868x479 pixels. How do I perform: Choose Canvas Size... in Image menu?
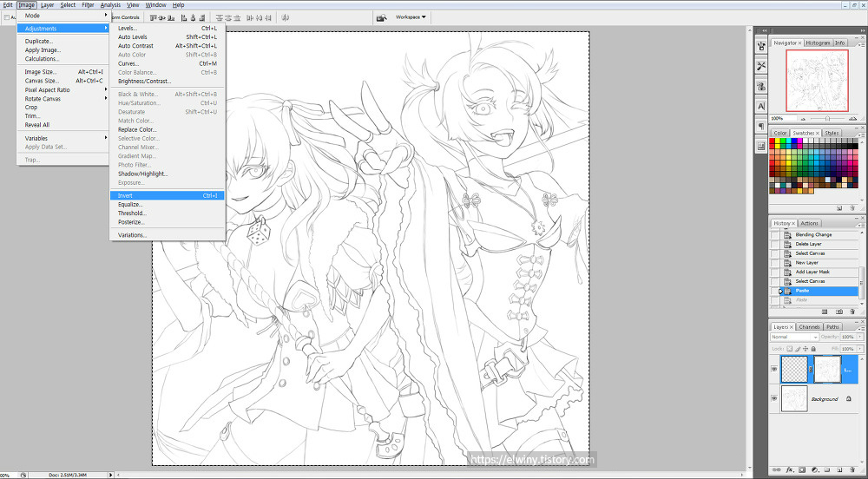click(x=63, y=81)
